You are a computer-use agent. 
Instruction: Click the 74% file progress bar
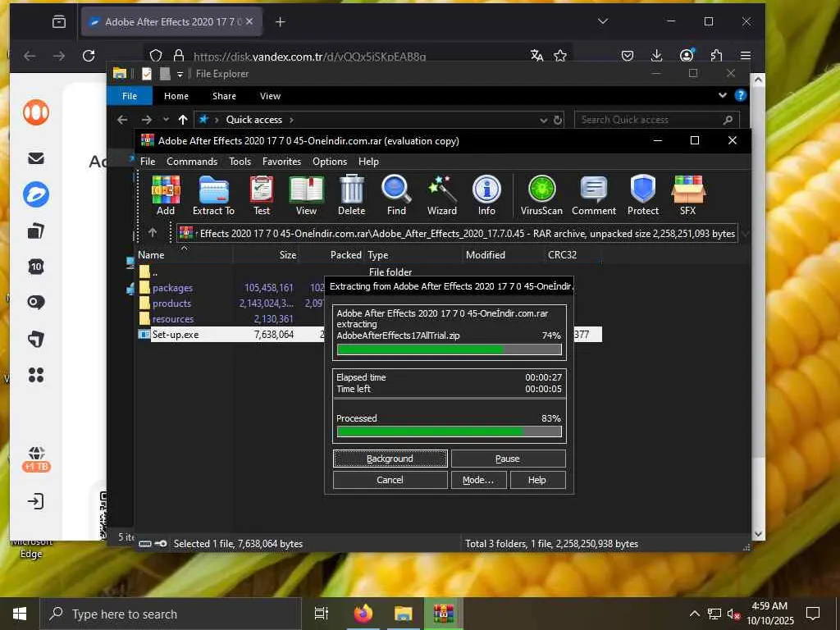point(449,349)
